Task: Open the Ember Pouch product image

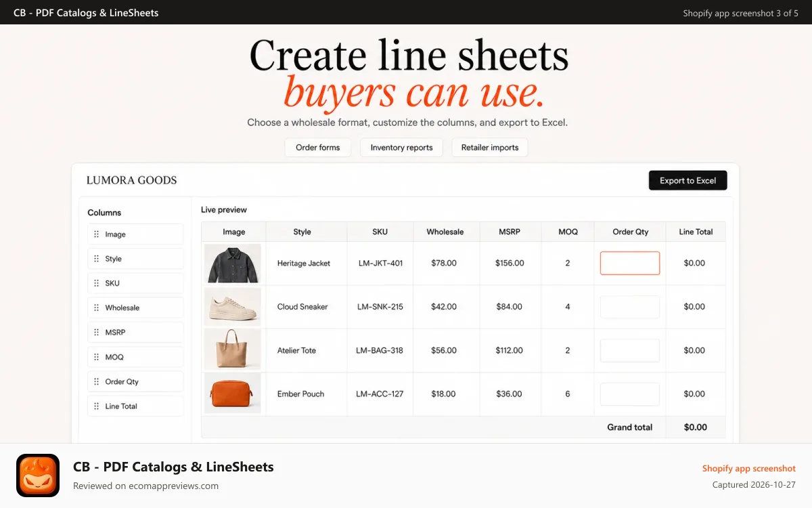Action: [x=233, y=394]
